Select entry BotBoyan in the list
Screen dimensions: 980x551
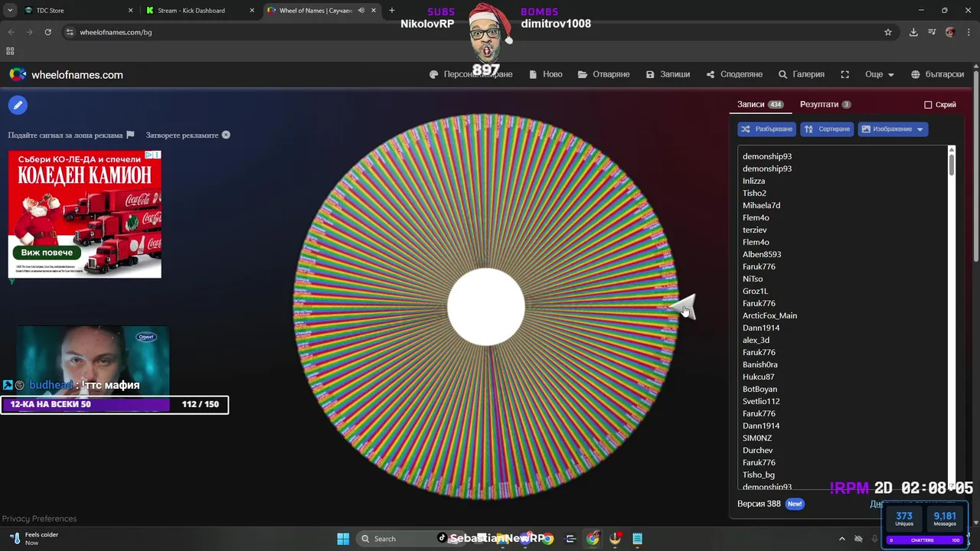[759, 389]
